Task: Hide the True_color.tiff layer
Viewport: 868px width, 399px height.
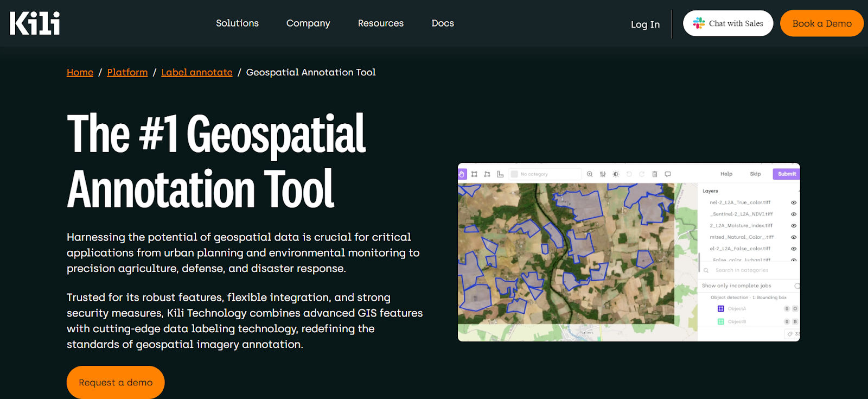Action: [794, 202]
